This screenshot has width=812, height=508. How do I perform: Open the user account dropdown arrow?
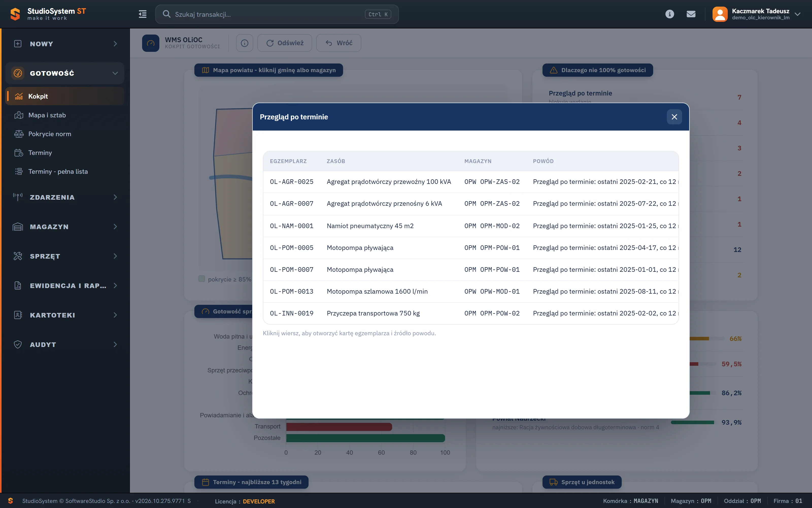coord(798,14)
